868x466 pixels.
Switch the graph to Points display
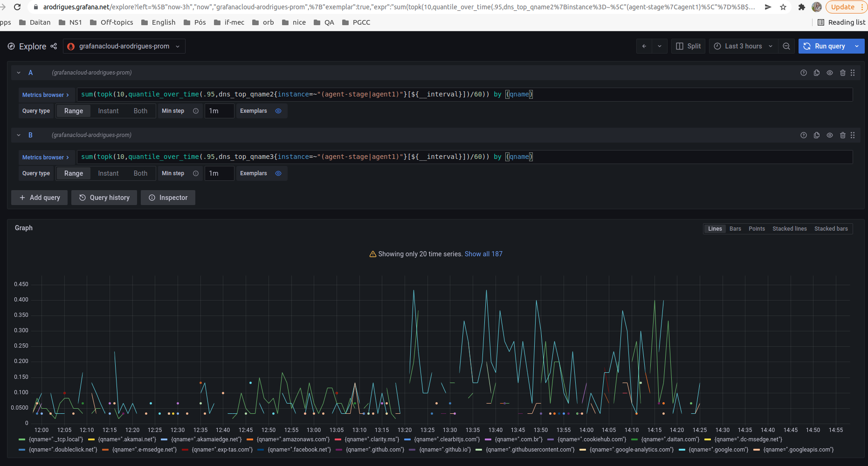(757, 228)
